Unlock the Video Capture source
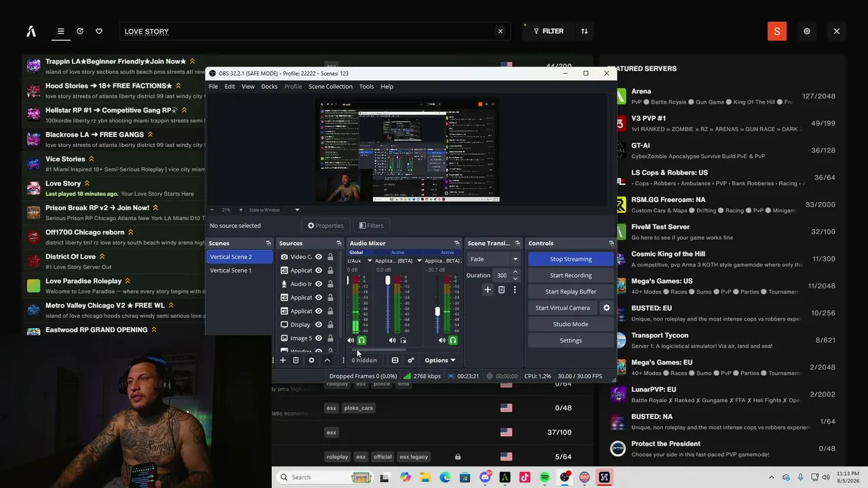The height and width of the screenshot is (488, 868). click(x=330, y=257)
